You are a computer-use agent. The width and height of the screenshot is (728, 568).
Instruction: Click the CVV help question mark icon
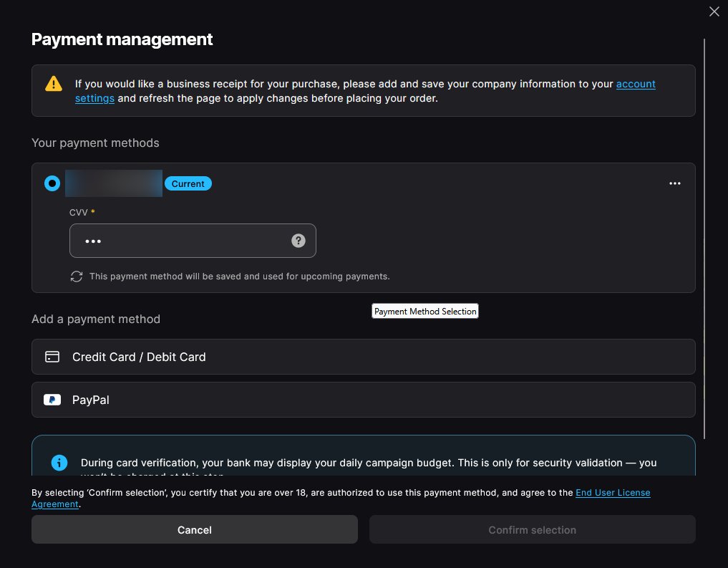click(x=298, y=241)
